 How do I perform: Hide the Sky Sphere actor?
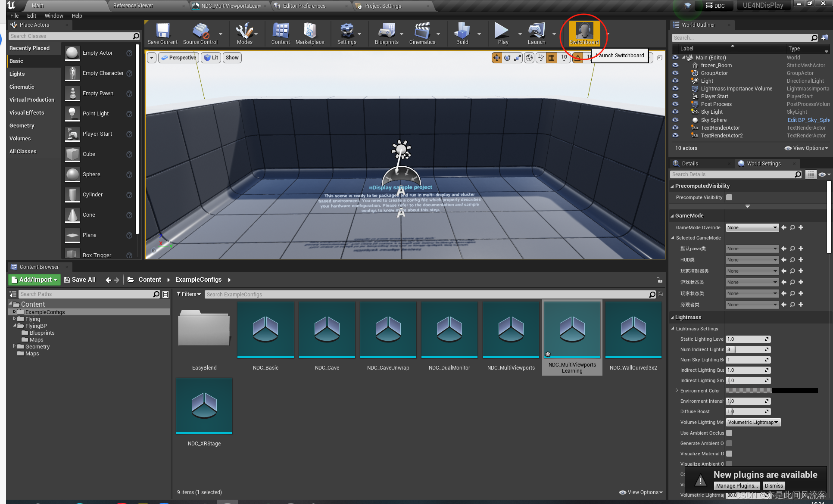pyautogui.click(x=675, y=120)
